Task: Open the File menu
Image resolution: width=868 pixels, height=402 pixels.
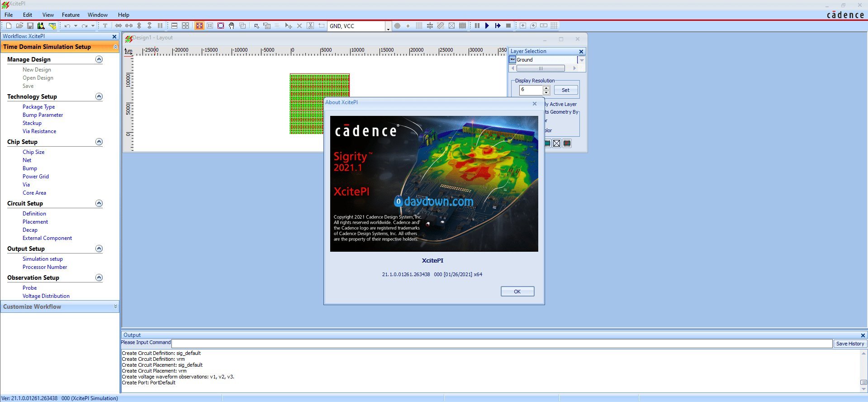Action: 9,15
